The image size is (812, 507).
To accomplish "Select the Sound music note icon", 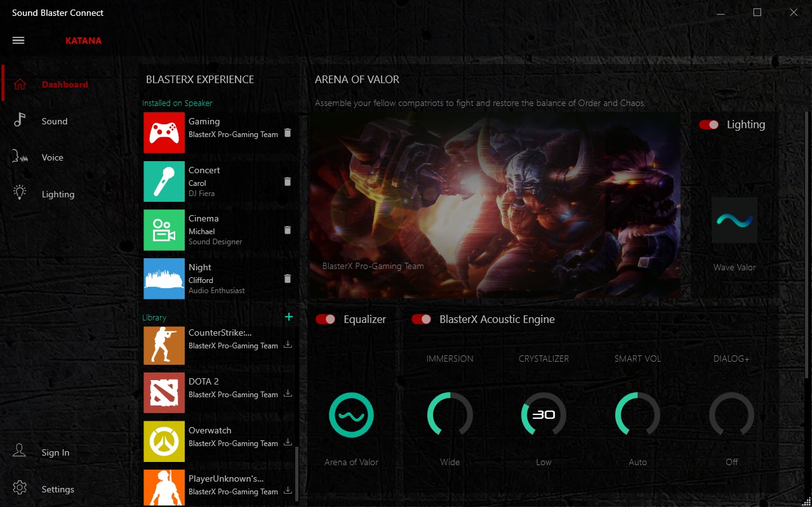I will pyautogui.click(x=20, y=121).
